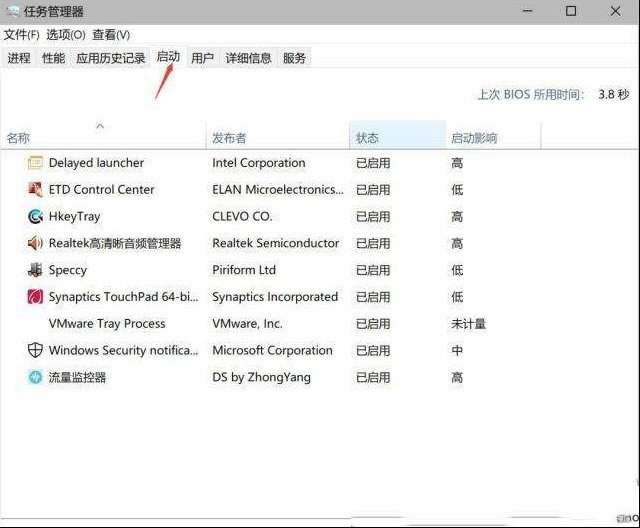Click 已启用 status of Speccy
The height and width of the screenshot is (528, 640).
tap(373, 270)
